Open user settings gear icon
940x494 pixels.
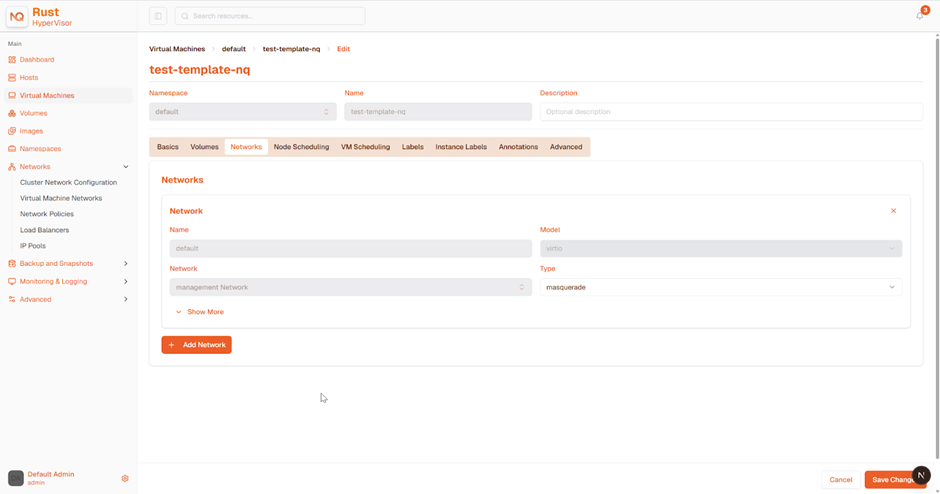[125, 478]
